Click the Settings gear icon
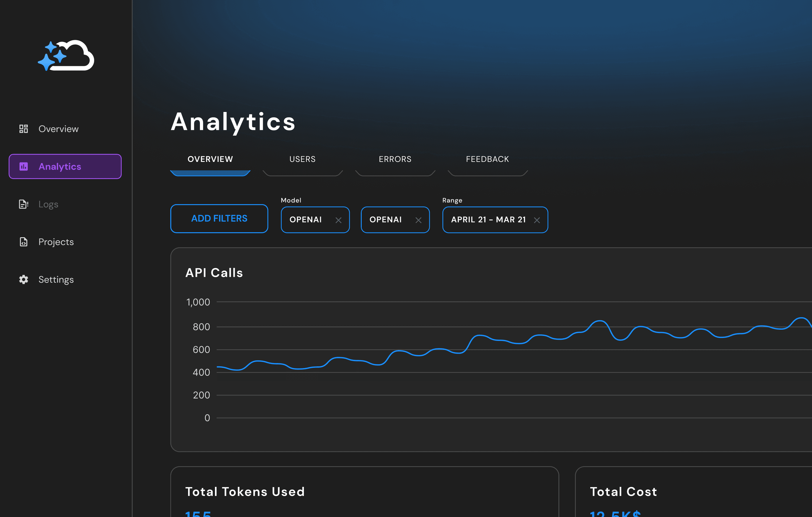 pyautogui.click(x=24, y=279)
